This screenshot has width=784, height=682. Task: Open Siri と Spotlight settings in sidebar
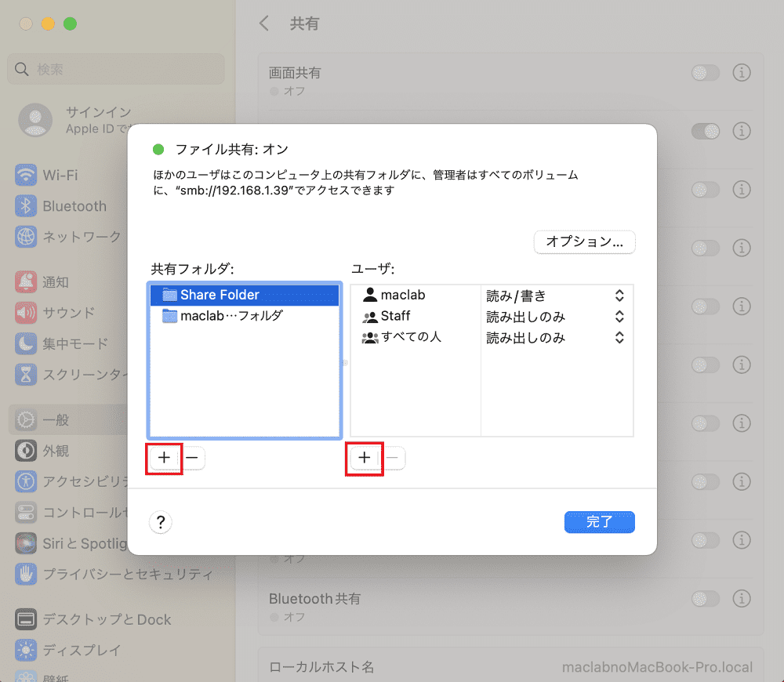[x=70, y=543]
